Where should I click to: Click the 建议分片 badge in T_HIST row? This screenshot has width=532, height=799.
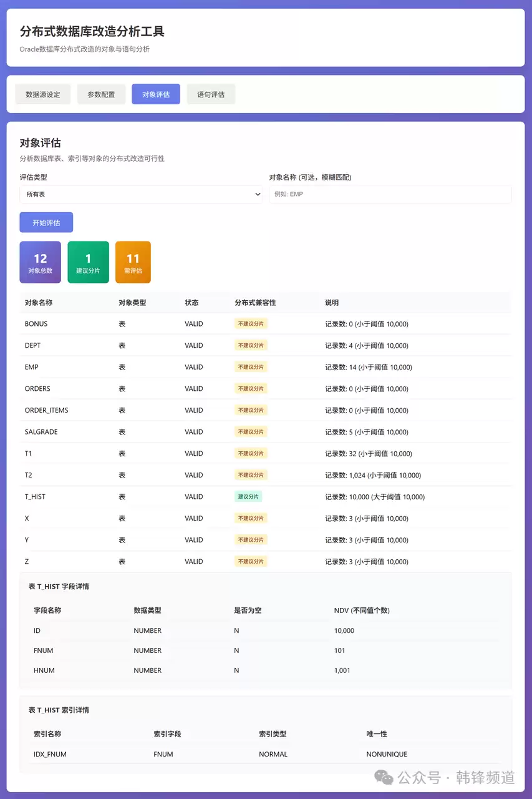[x=248, y=497]
